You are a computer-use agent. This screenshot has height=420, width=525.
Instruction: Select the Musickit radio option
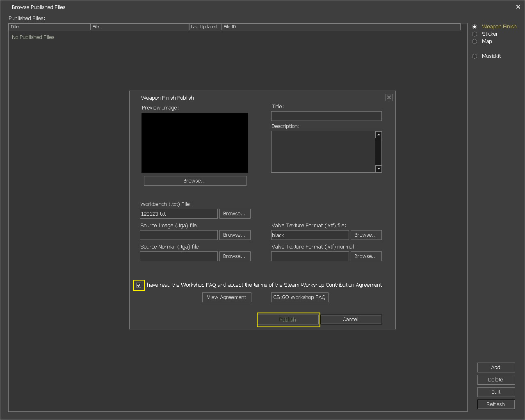(475, 56)
